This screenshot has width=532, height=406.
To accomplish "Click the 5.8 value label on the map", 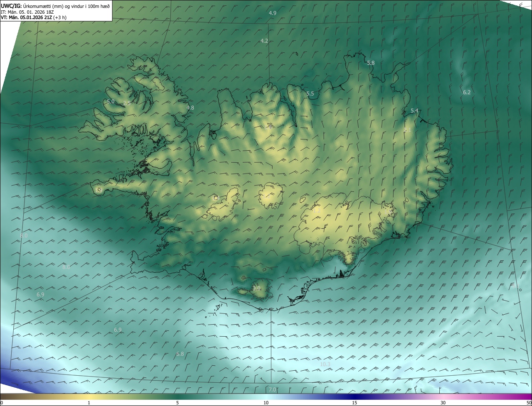I will [371, 63].
